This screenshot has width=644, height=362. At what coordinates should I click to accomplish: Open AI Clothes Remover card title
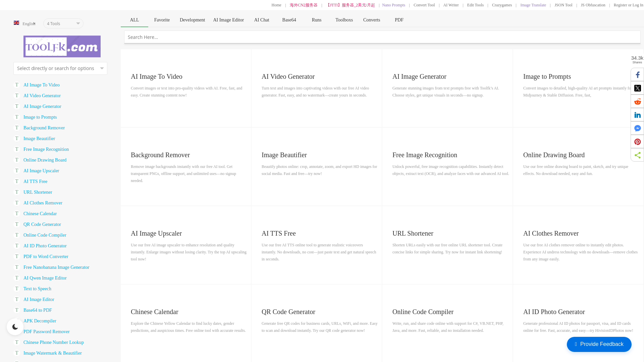click(551, 233)
